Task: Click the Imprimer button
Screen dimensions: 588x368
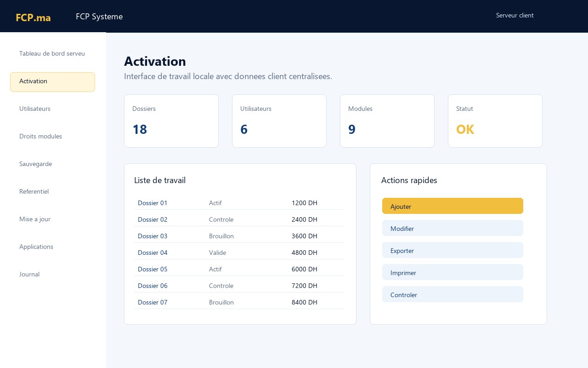Action: (452, 272)
